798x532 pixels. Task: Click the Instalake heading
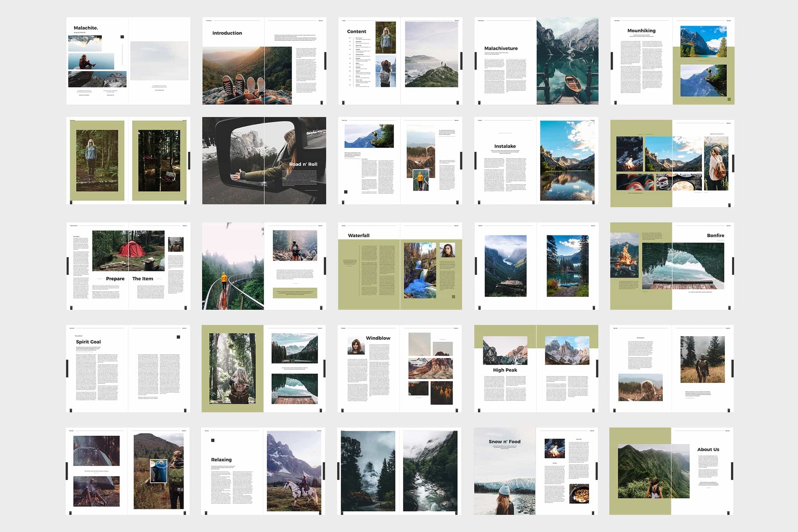505,146
